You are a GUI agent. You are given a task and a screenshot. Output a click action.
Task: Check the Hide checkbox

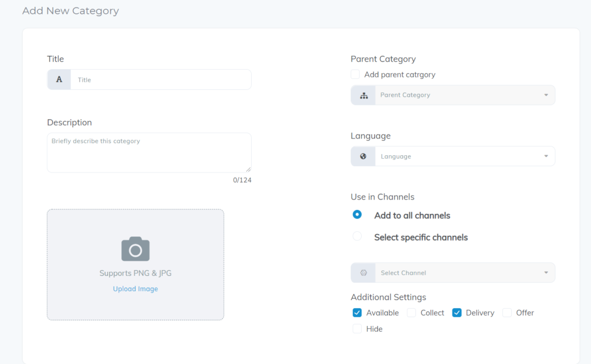tap(357, 329)
